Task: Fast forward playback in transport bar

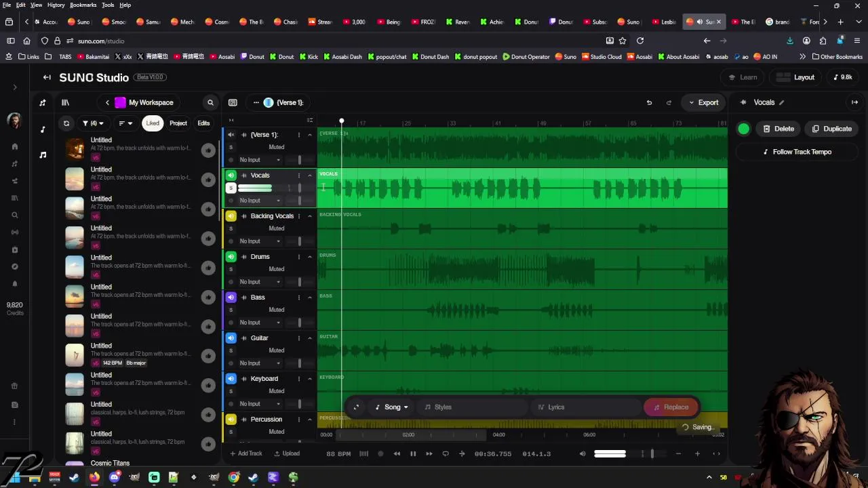Action: click(429, 453)
